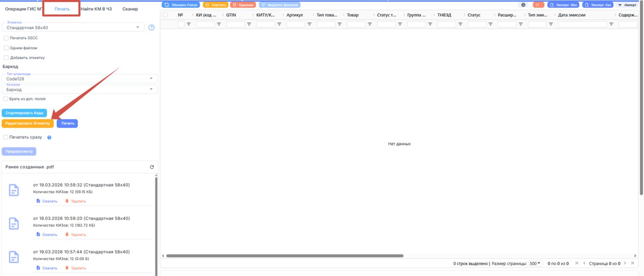Click the help question mark beside Этикетка
Image resolution: width=644 pixels, height=276 pixels.
(151, 28)
